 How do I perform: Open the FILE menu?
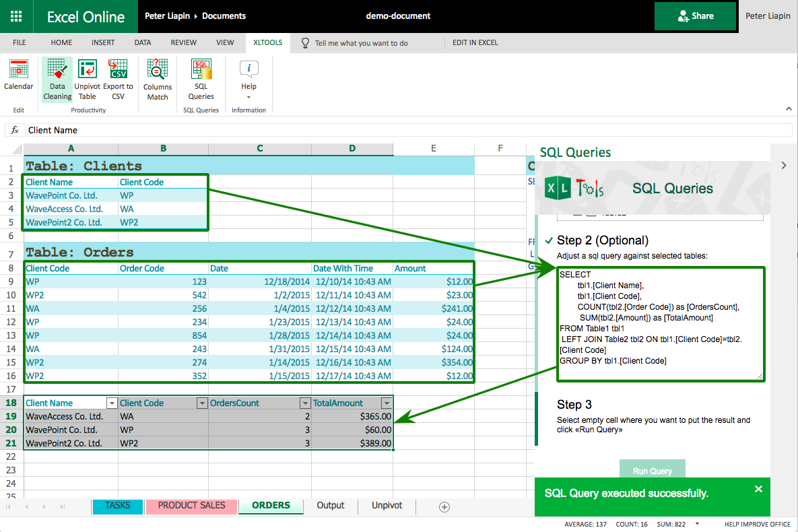[20, 43]
